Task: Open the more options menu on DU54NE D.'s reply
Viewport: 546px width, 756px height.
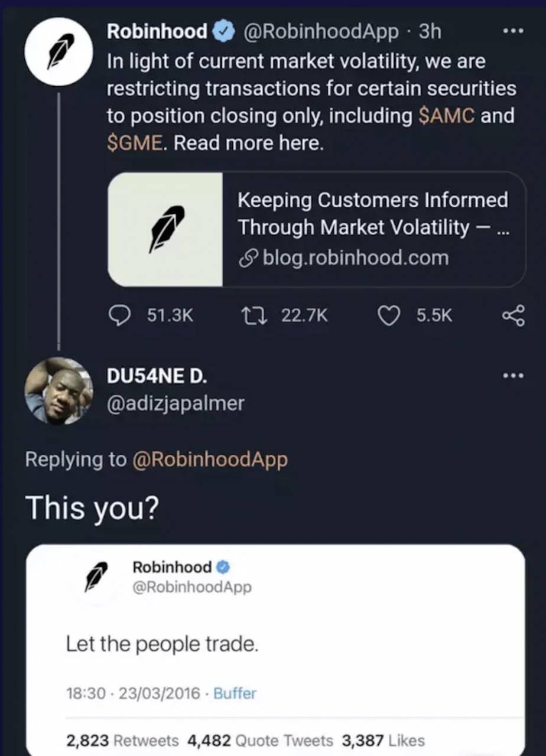Action: [513, 375]
